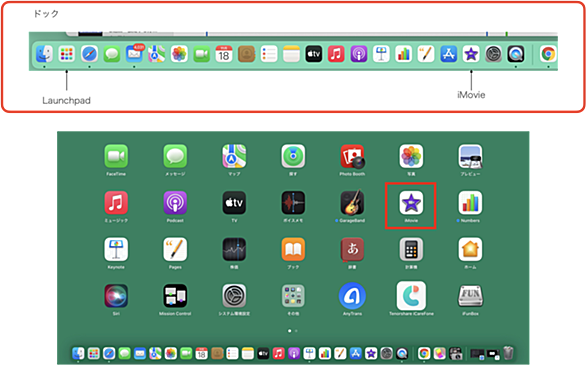Launch Keynote from the Launchpad grid
This screenshot has width=586, height=392.
tap(116, 249)
